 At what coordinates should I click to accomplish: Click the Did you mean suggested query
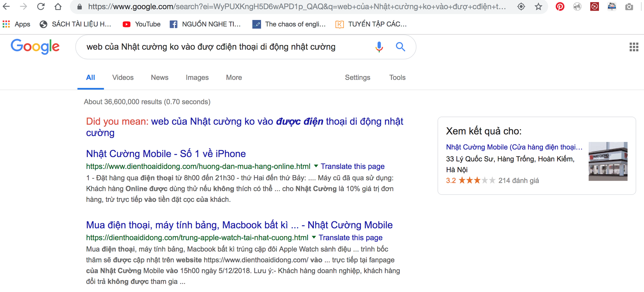pyautogui.click(x=245, y=127)
